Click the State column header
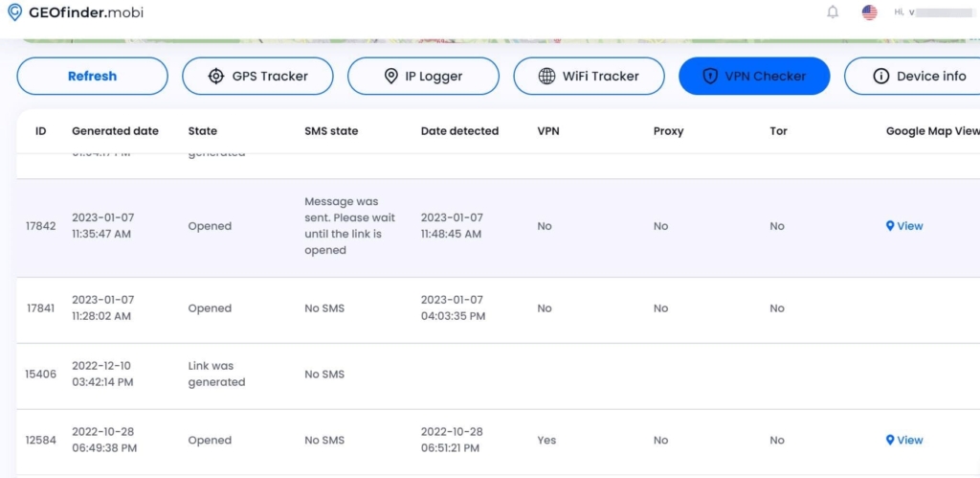980x478 pixels. [203, 131]
